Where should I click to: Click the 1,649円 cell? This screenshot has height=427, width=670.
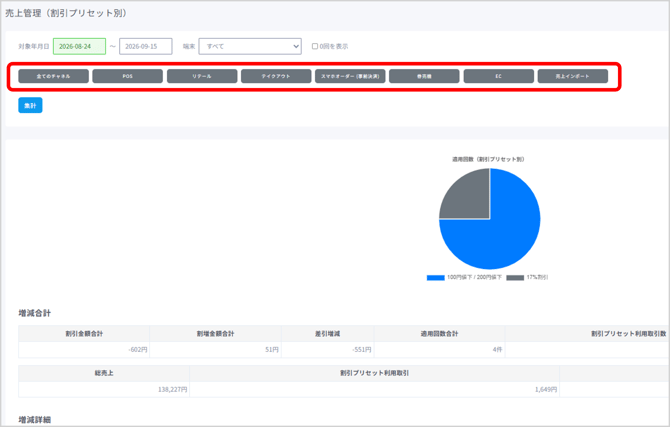tap(374, 389)
